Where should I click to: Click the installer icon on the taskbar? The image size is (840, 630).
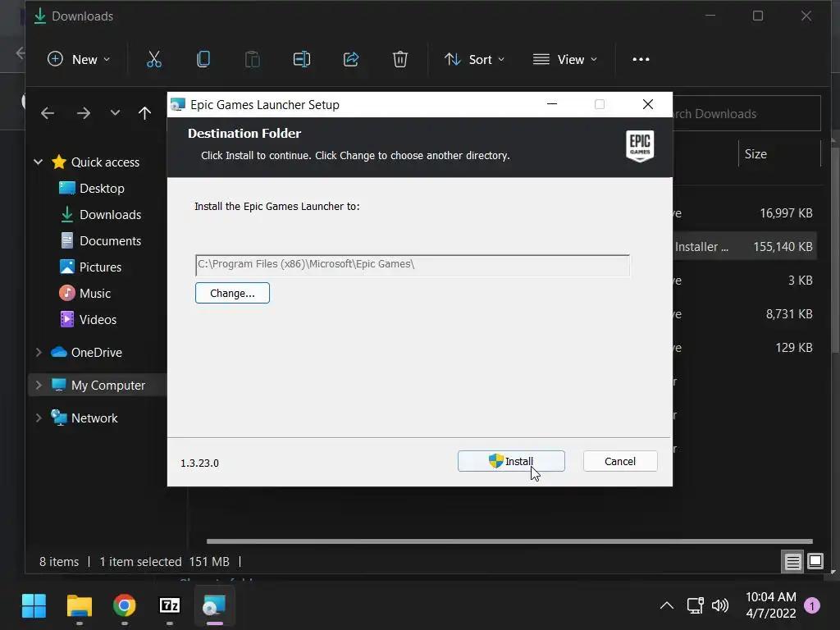tap(214, 606)
